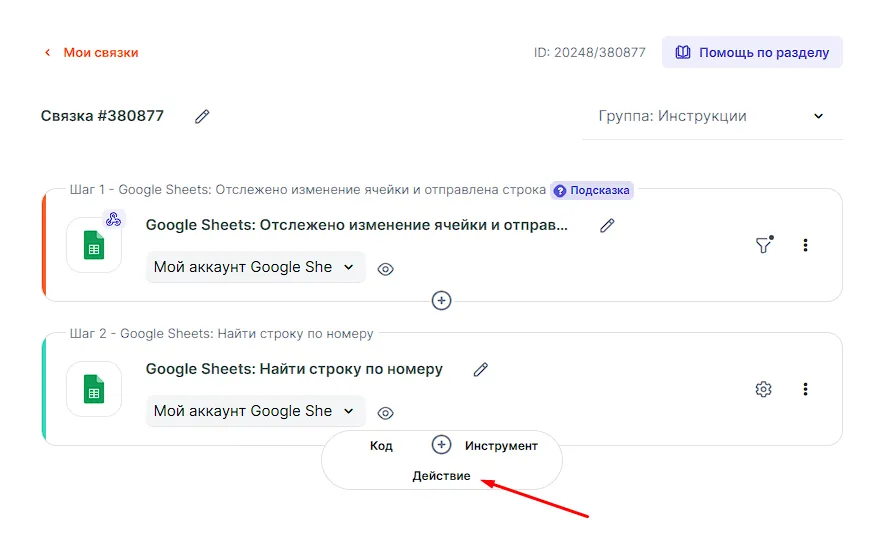Click the pencil icon beside step 1 title

[607, 226]
